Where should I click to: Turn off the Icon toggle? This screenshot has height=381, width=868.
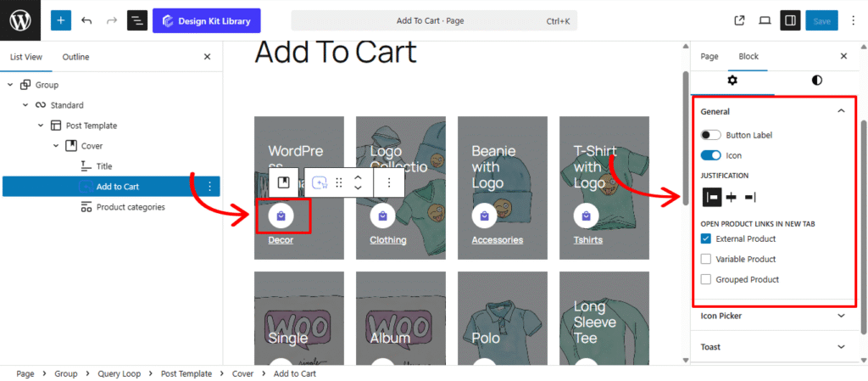click(x=710, y=155)
